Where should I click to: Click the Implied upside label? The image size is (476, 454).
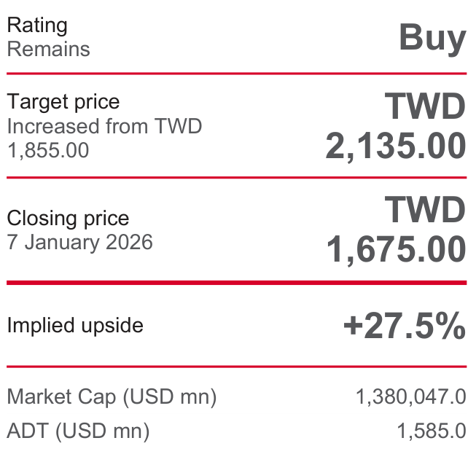tap(75, 325)
